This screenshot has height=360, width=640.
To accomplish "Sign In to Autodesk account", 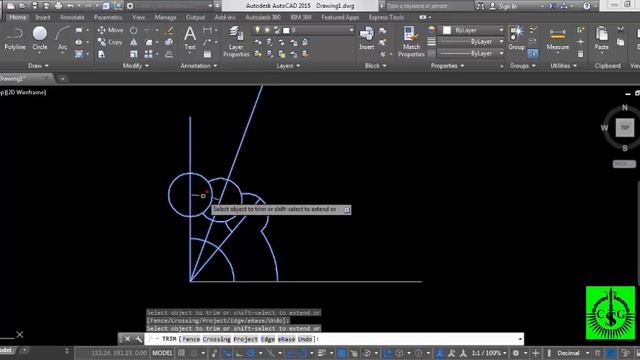I will pos(504,6).
